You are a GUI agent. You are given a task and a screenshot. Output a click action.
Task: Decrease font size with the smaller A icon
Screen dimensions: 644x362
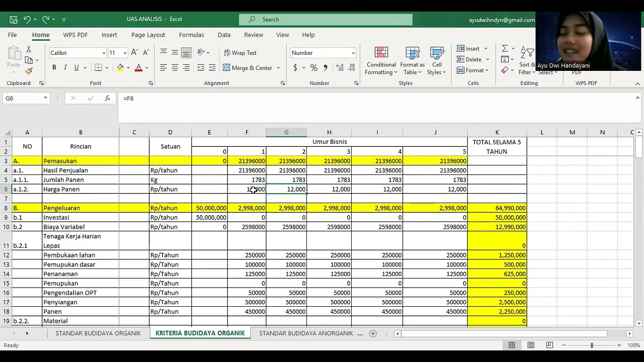(x=145, y=52)
